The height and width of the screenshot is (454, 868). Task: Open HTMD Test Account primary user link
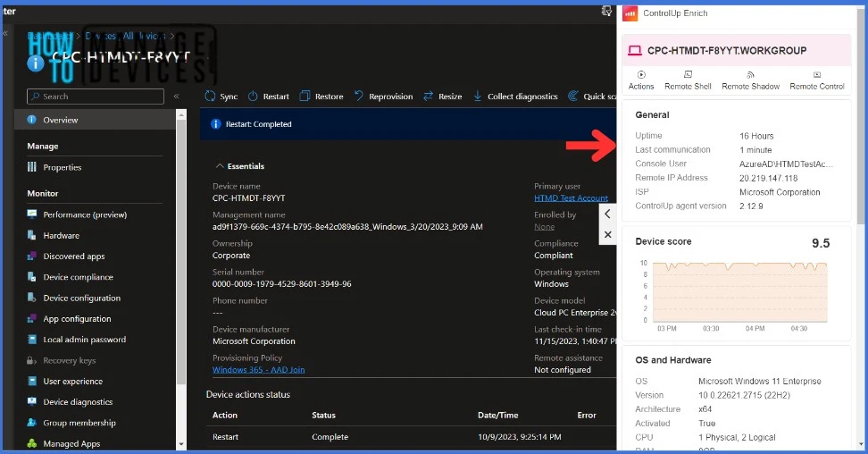point(571,198)
